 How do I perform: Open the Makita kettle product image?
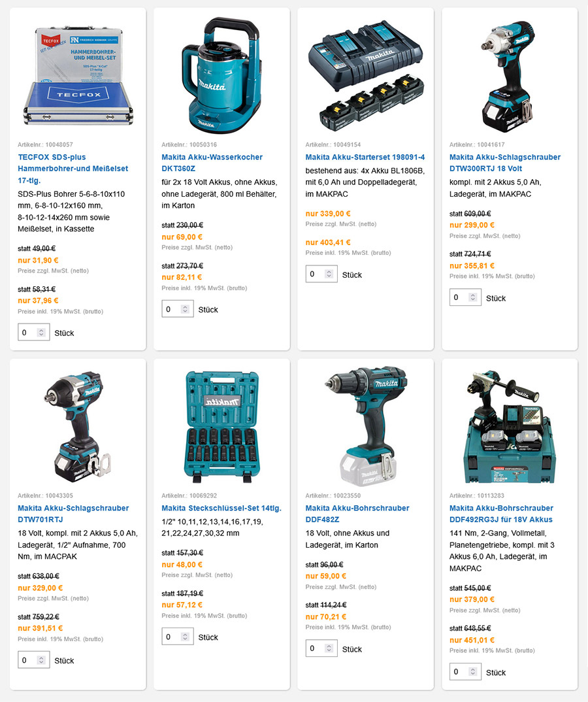point(221,75)
